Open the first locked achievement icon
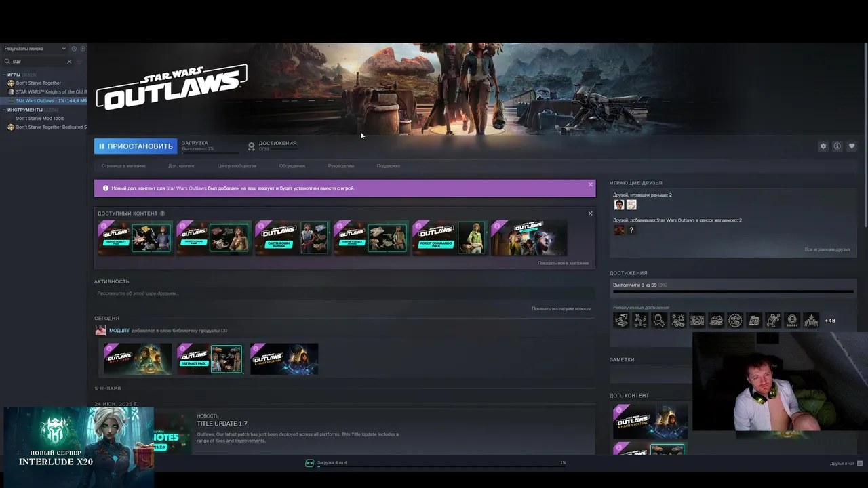Viewport: 868px width, 488px height. (x=621, y=321)
